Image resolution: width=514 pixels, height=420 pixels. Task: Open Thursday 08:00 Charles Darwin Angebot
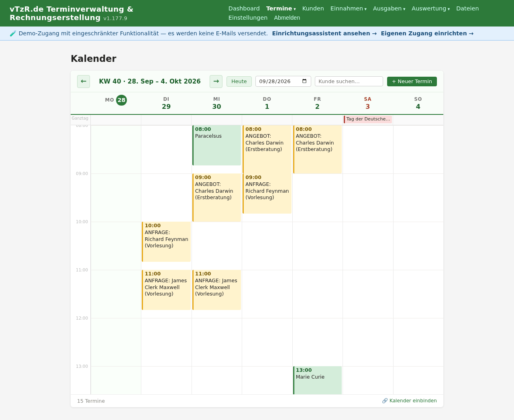267,149
